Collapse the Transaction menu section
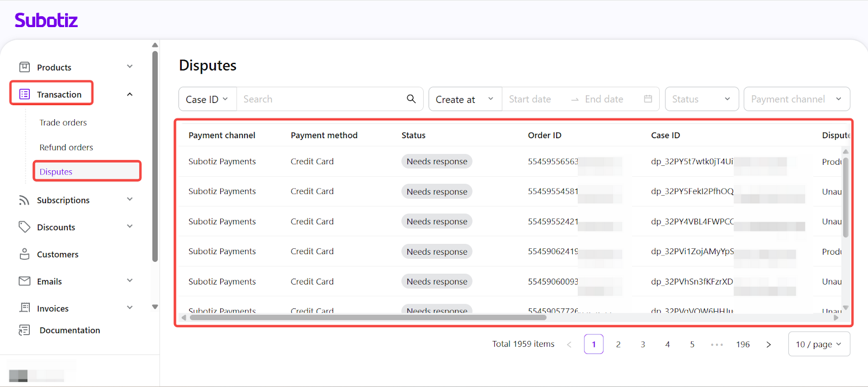Image resolution: width=868 pixels, height=387 pixels. [130, 94]
